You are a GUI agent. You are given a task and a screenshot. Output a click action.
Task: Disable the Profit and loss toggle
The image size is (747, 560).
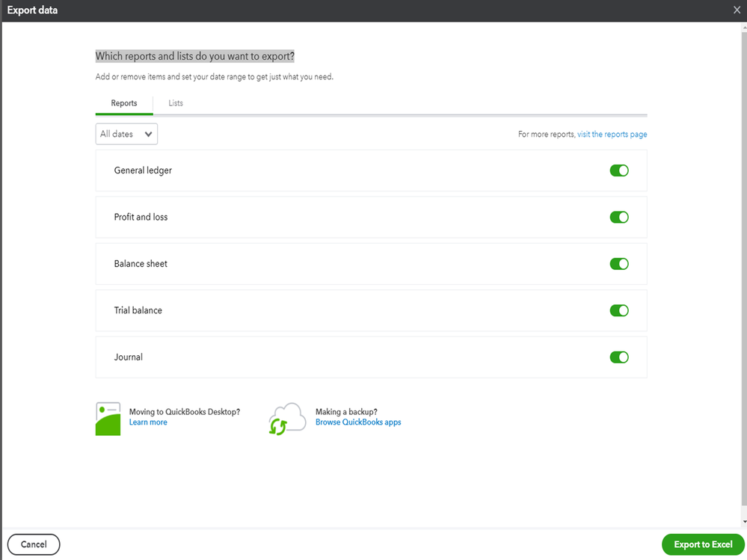pyautogui.click(x=619, y=217)
